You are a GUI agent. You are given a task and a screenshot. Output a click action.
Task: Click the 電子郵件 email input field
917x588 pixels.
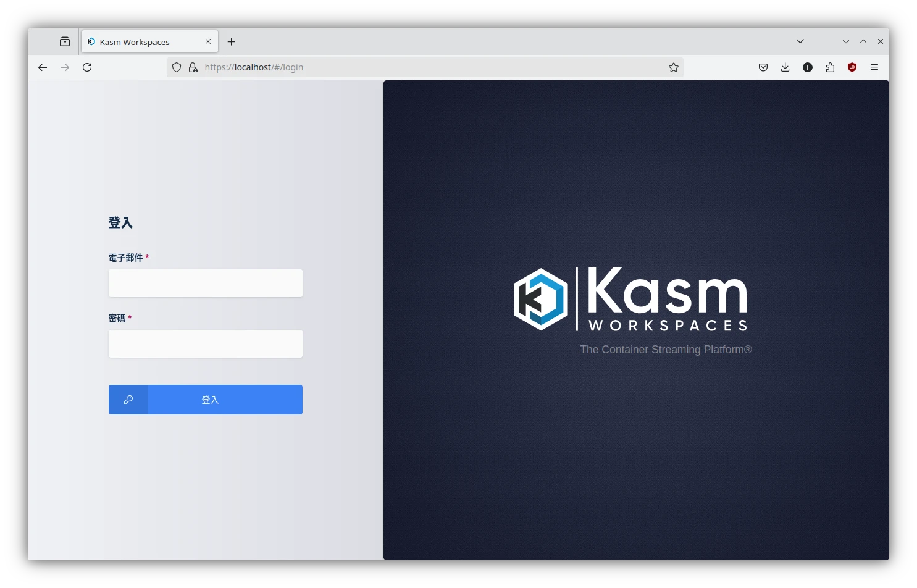pos(206,283)
